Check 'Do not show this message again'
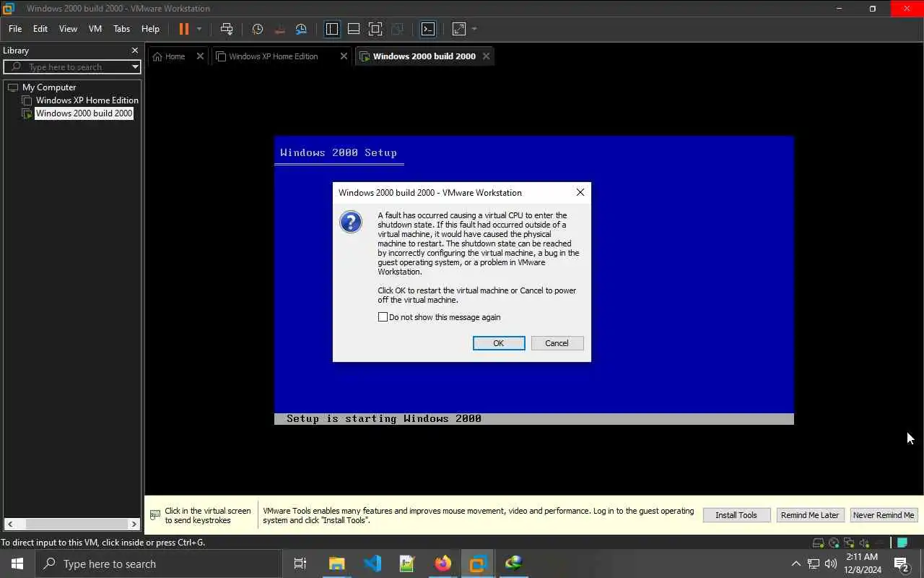The height and width of the screenshot is (578, 924). pos(383,317)
